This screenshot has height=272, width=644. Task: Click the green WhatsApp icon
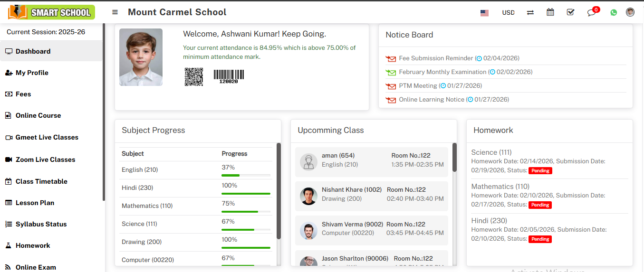coord(614,13)
